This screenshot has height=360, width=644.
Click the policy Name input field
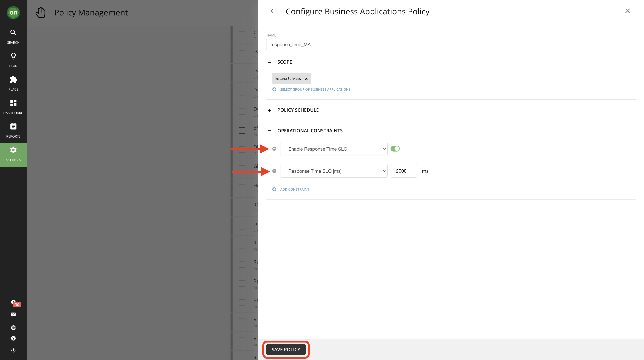(x=451, y=44)
